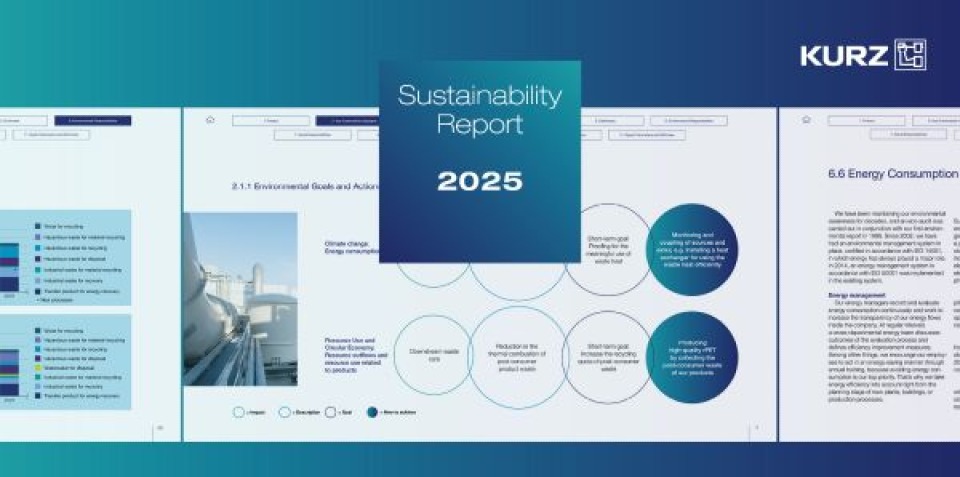This screenshot has height=477, width=960.
Task: Select the Preface tab beside the home icon on the Environmental Goals page
Action: (x=271, y=121)
